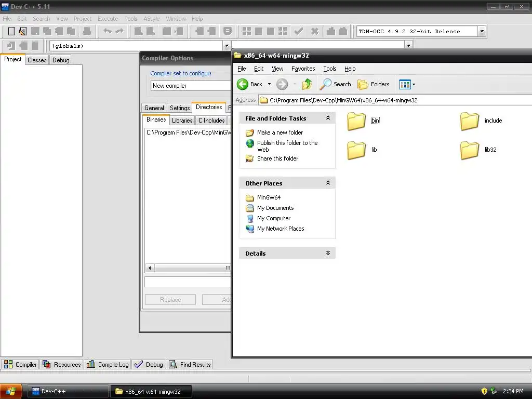532x399 pixels.
Task: Open the Explorer File menu
Action: (242, 69)
